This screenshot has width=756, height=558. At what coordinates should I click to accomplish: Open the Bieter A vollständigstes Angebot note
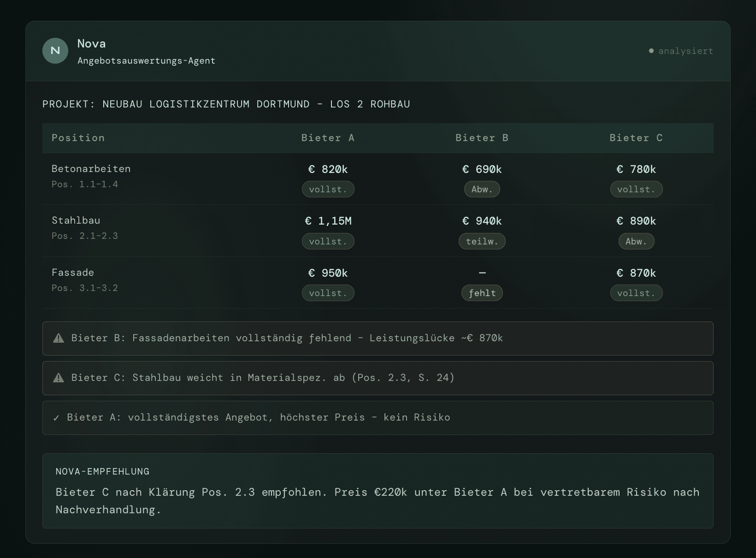(378, 418)
